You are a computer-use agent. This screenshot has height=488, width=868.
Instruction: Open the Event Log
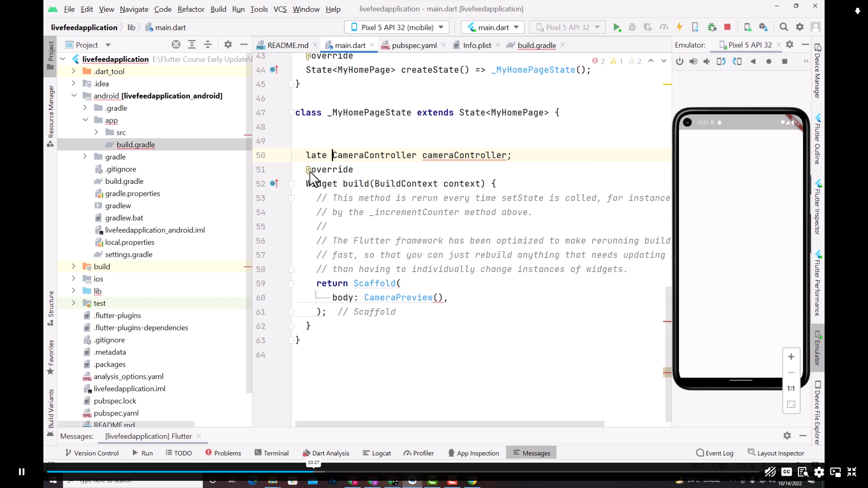click(714, 453)
